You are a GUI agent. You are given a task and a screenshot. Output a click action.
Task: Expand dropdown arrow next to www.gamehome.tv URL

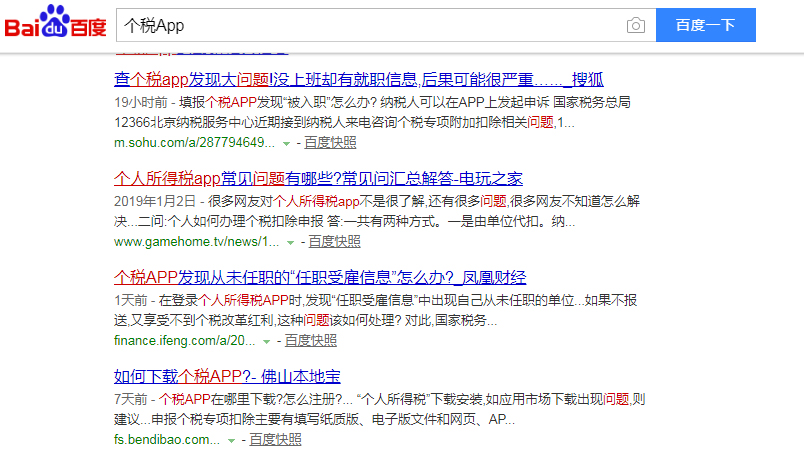click(290, 242)
